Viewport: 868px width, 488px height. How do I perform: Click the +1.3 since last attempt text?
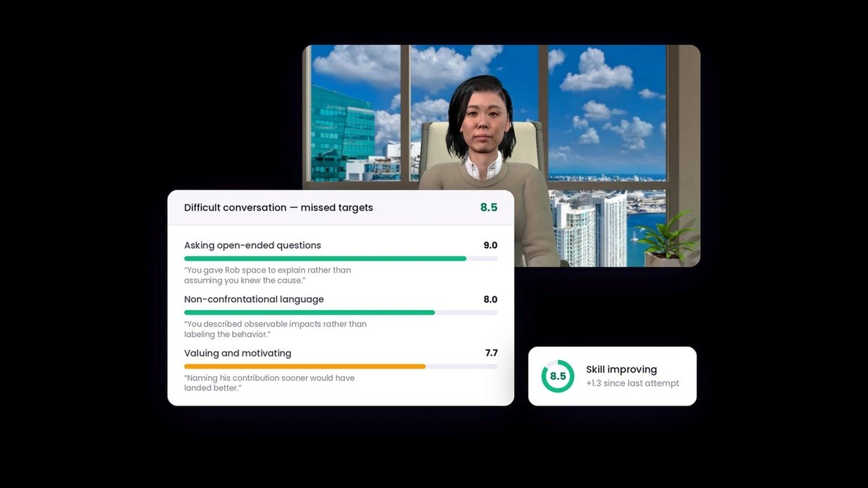pos(632,384)
